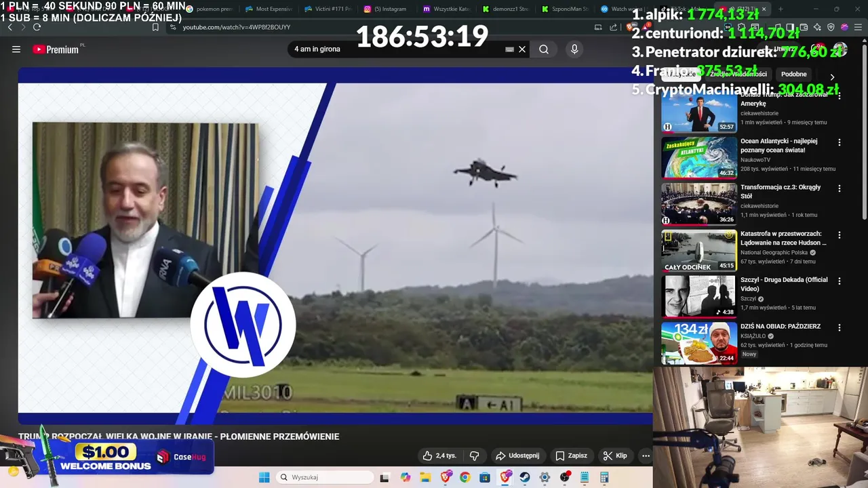868x488 pixels.
Task: Open File Explorer from the taskbar
Action: 425,477
